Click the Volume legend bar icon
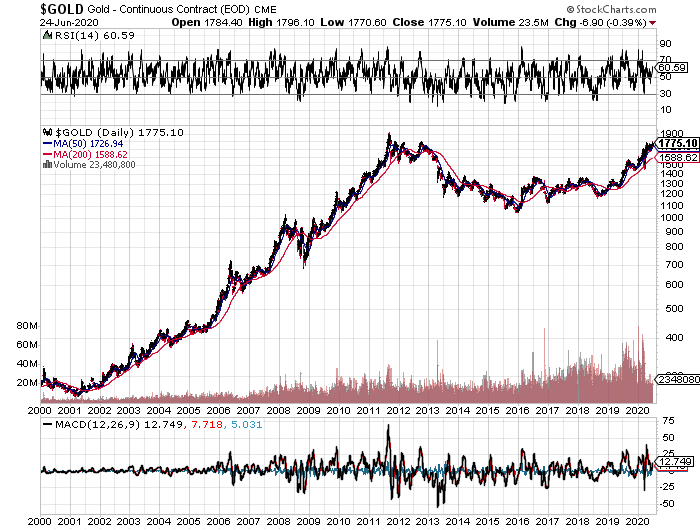The width and height of the screenshot is (700, 530). click(46, 165)
